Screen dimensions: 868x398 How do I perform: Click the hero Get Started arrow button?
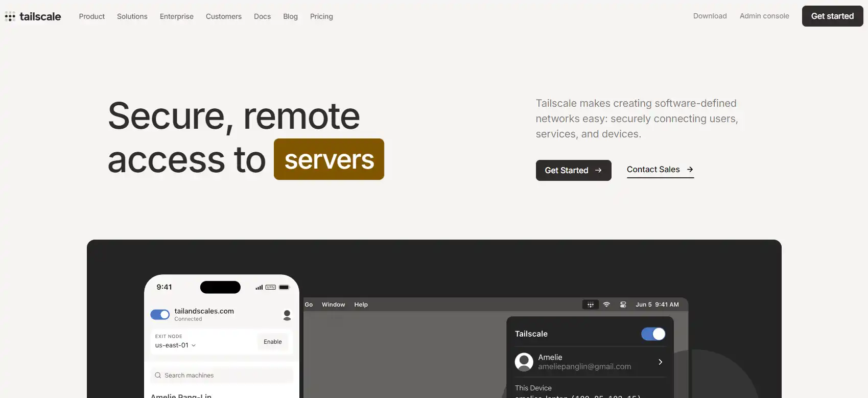(x=574, y=170)
